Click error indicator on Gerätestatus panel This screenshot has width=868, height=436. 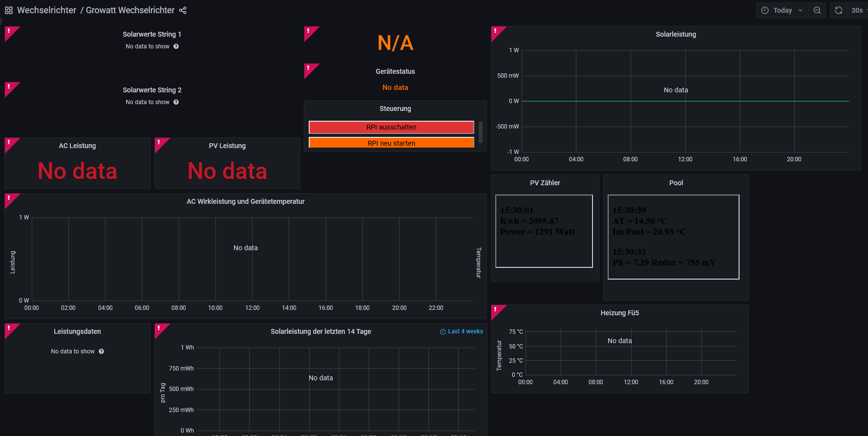pyautogui.click(x=309, y=68)
